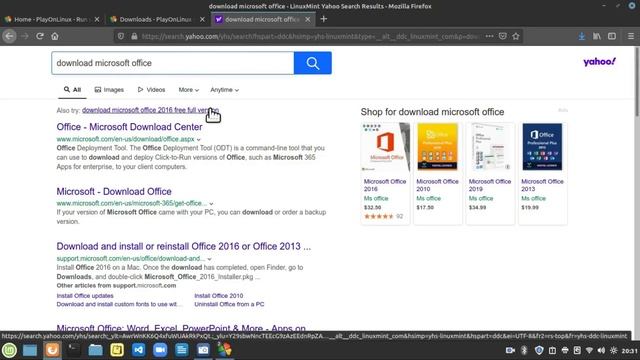
Task: Open the files folder icon in taskbar
Action: [x=96, y=350]
